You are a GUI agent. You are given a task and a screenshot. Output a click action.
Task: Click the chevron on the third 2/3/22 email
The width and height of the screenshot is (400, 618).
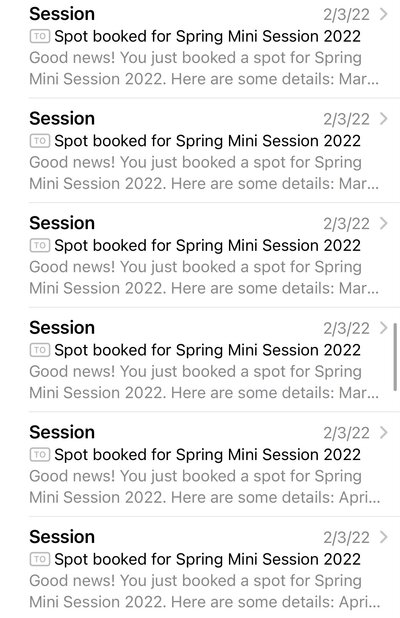pyautogui.click(x=383, y=223)
